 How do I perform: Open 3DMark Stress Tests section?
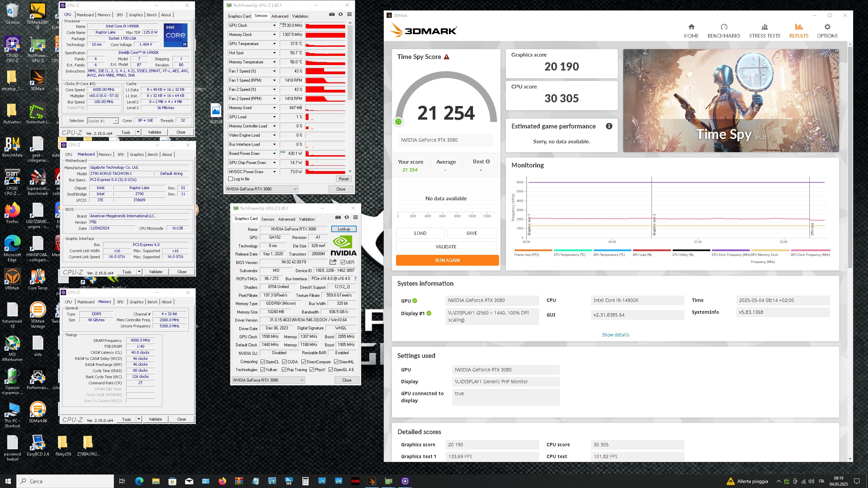[x=764, y=31]
